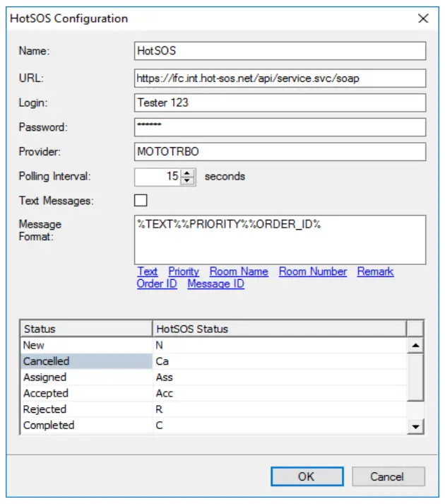Click the Polling Interval value box

(x=158, y=177)
